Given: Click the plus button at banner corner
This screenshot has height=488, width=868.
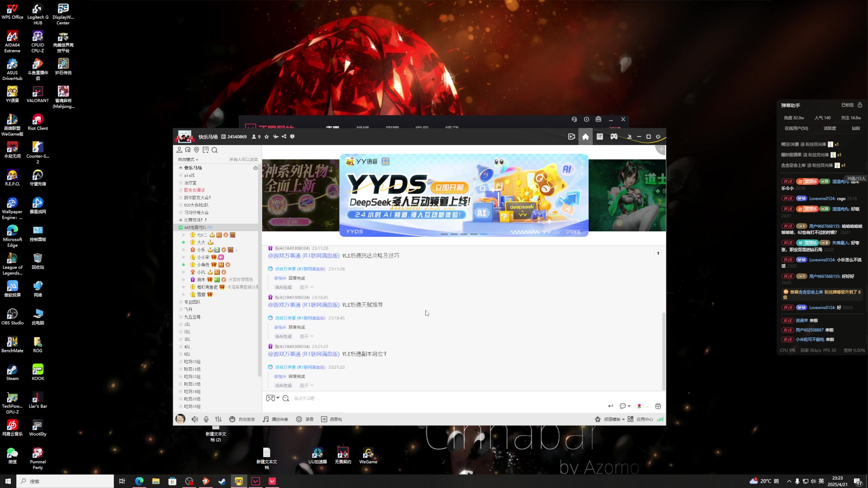Looking at the screenshot, I should tap(661, 149).
